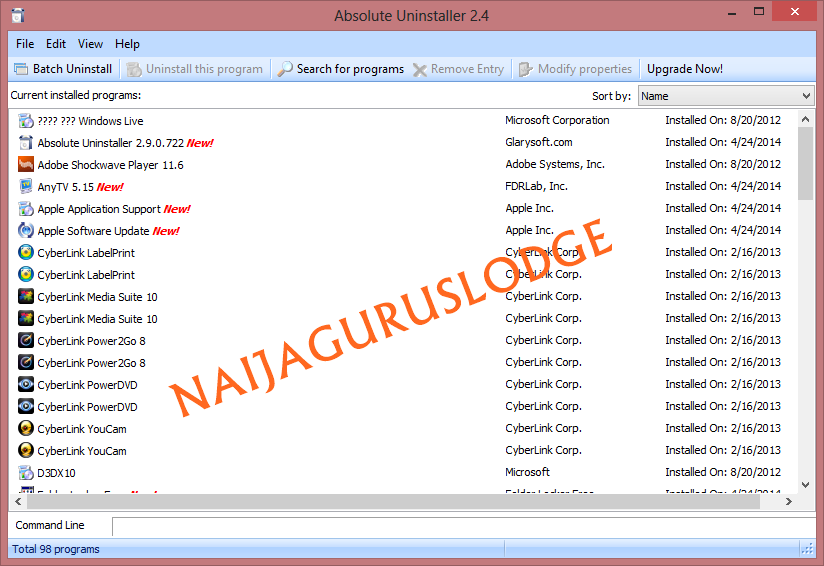The image size is (824, 566).
Task: Click the vertical scrollbar up arrow
Action: point(805,119)
